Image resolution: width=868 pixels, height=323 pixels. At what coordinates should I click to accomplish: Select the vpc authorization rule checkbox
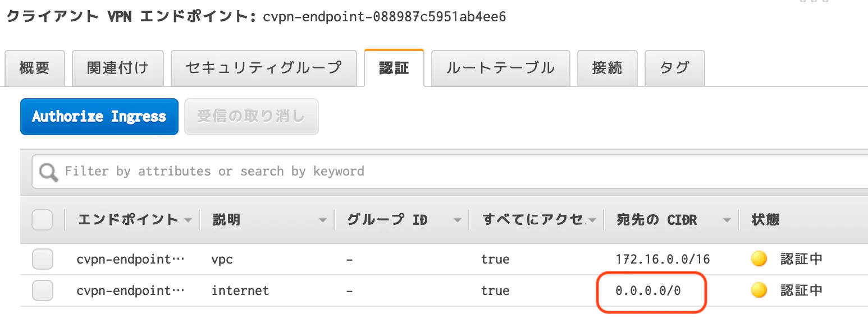pos(42,259)
